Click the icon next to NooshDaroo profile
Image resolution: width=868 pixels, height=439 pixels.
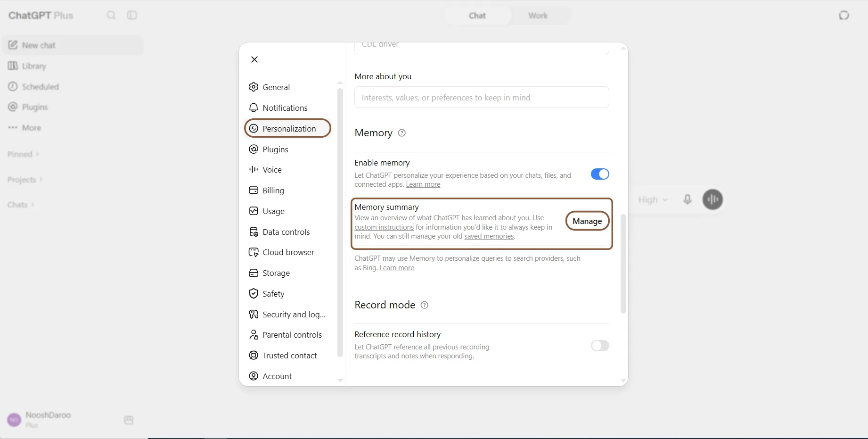(129, 420)
